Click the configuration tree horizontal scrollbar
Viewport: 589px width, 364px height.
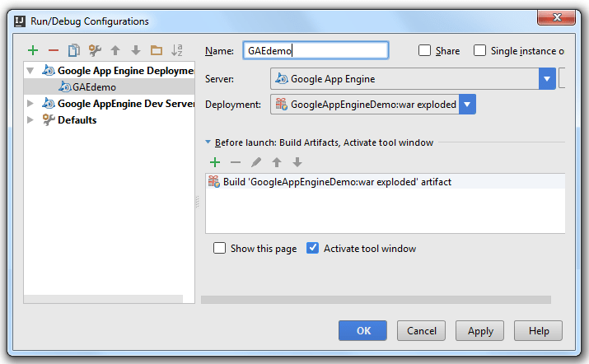click(103, 299)
